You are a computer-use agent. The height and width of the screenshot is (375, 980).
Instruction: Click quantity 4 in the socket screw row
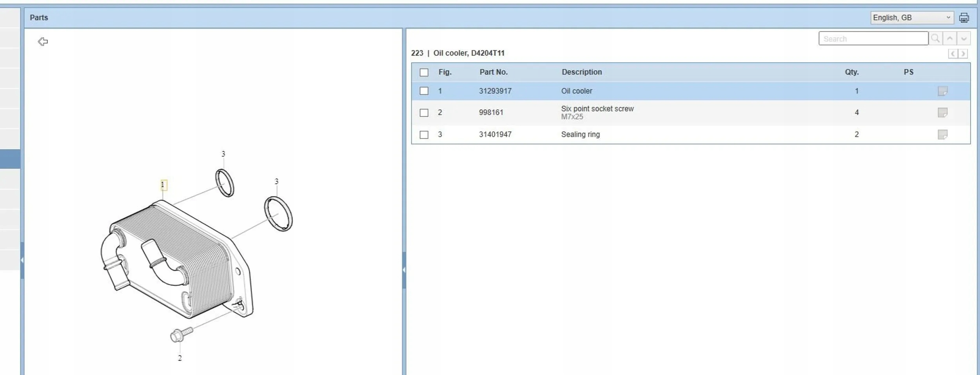[857, 113]
